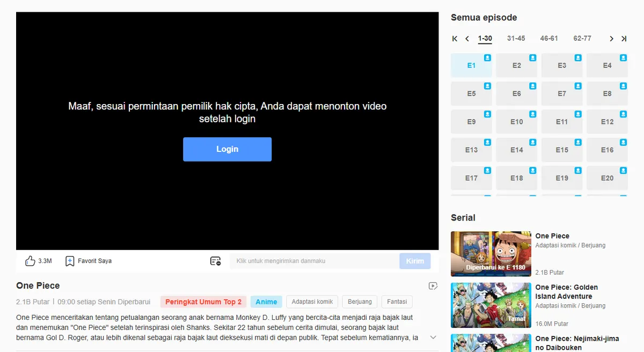Play episode E20
Viewport: 644px width, 352px height.
(607, 178)
